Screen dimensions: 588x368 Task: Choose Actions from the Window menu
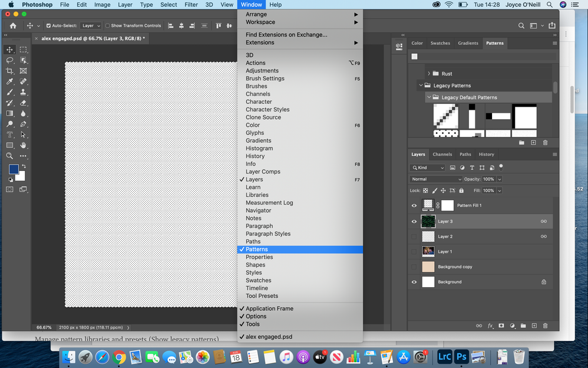(x=256, y=63)
